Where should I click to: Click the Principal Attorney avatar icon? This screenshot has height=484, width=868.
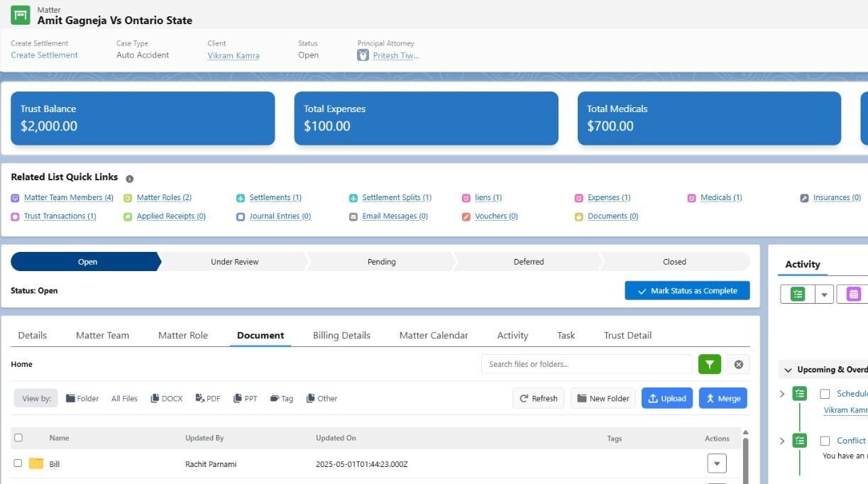point(363,55)
